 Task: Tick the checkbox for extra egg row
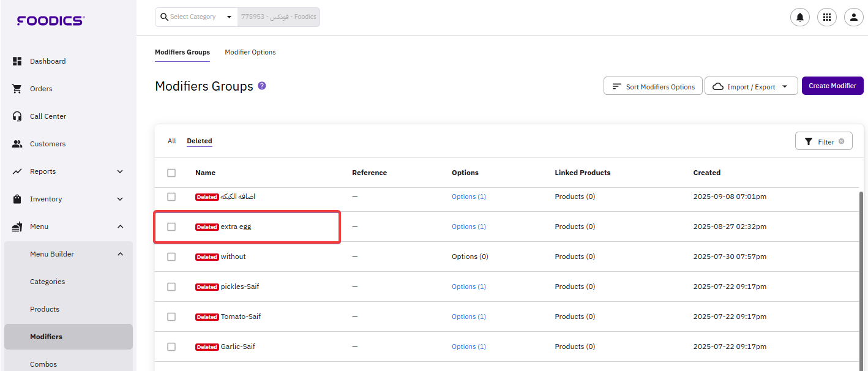click(x=171, y=227)
